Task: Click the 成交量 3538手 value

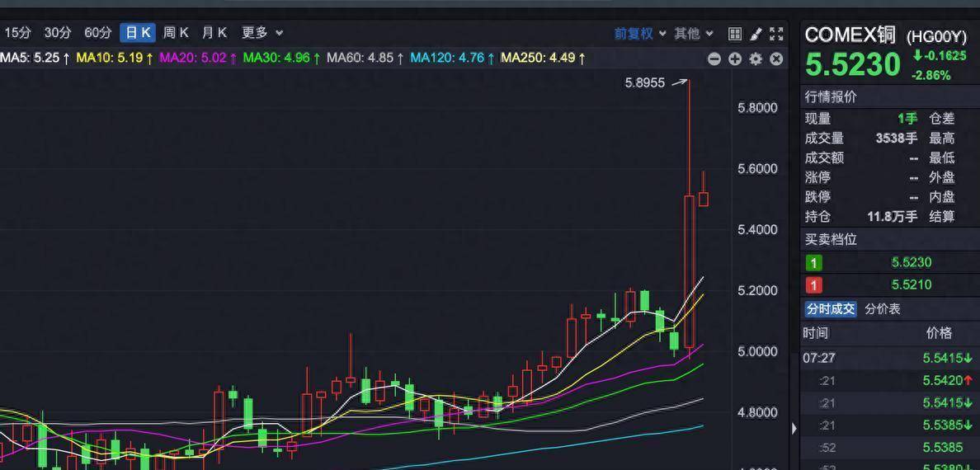Action: click(896, 139)
